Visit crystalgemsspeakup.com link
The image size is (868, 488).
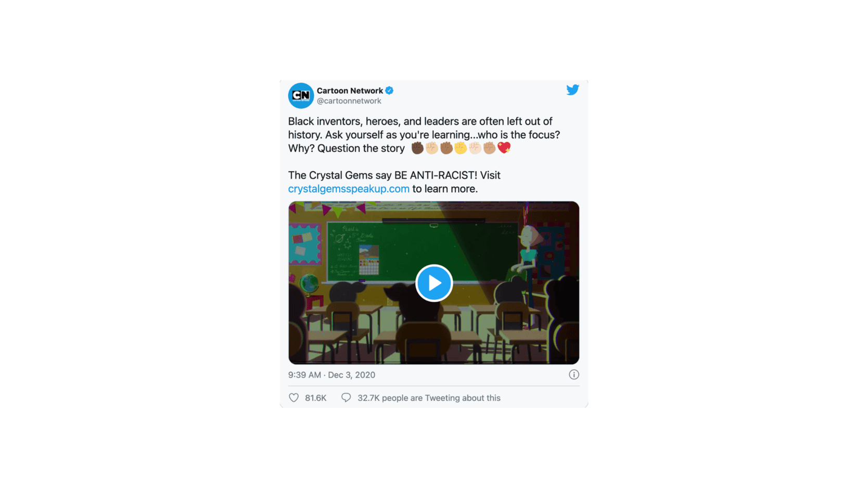(349, 189)
